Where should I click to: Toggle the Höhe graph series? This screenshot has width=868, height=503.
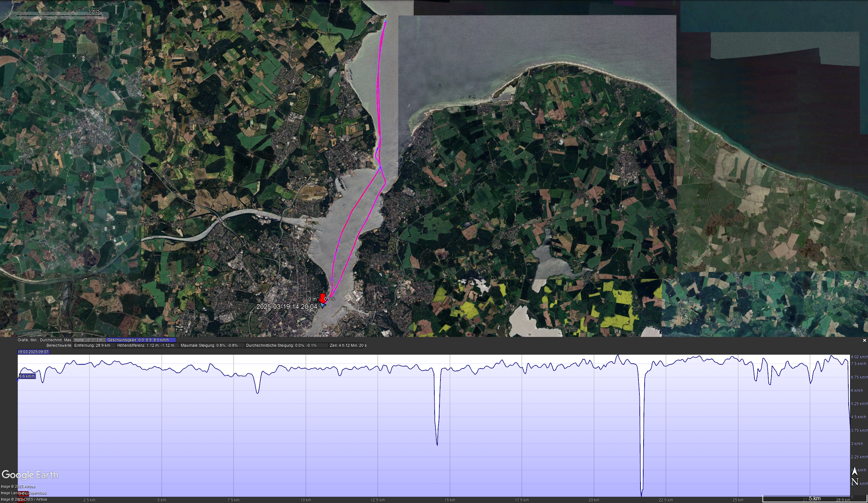(89, 340)
